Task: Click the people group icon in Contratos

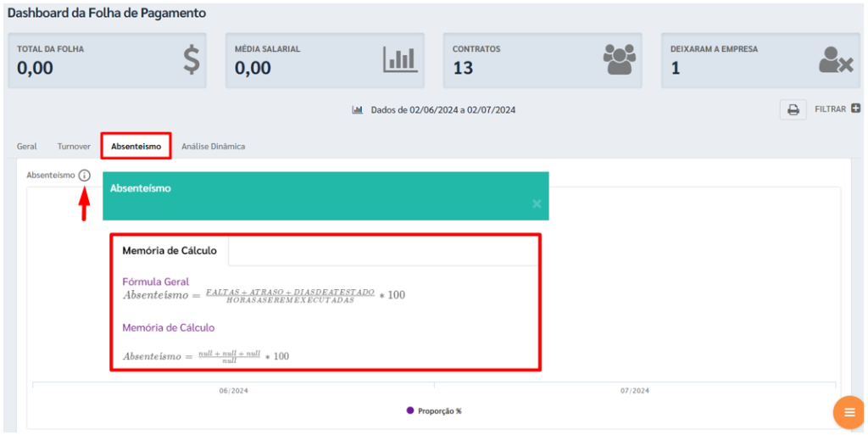Action: click(x=618, y=59)
